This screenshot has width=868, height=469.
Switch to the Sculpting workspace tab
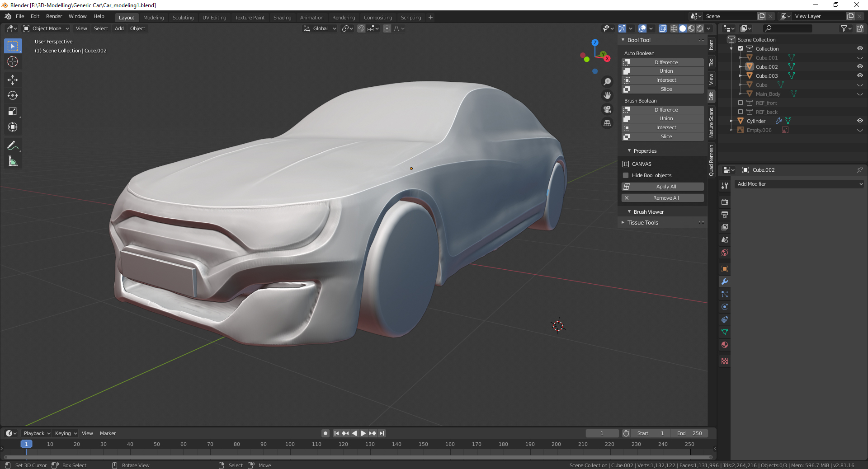(x=183, y=18)
